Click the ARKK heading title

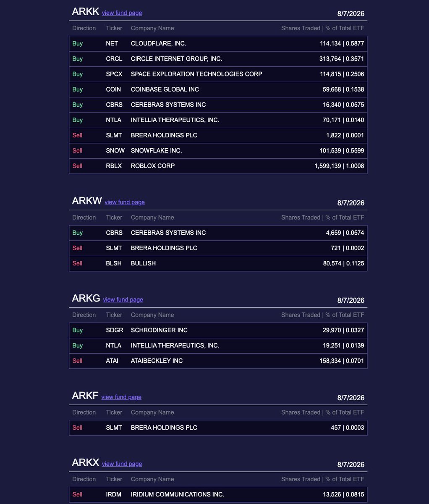(86, 12)
